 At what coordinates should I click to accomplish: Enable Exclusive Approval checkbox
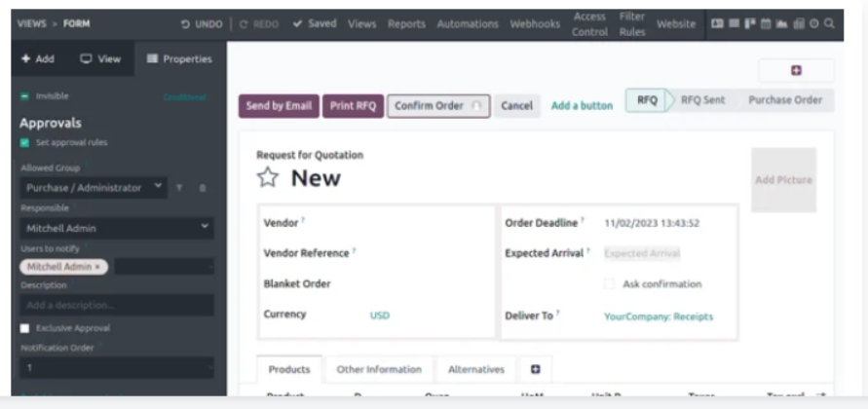click(x=25, y=328)
